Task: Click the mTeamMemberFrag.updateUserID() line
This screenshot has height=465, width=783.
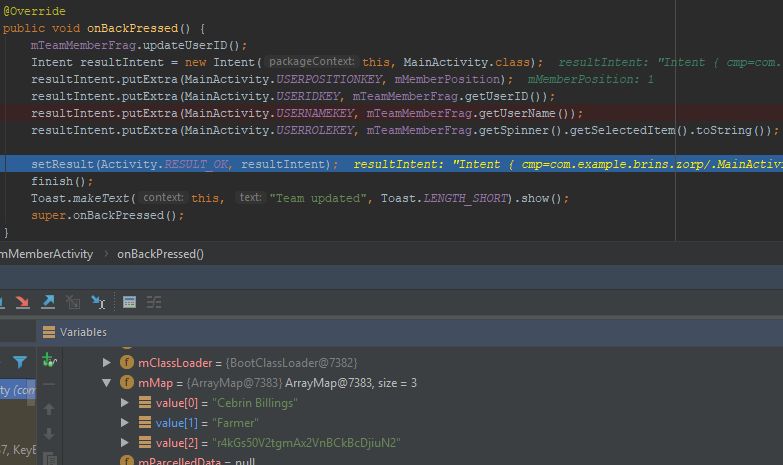Action: [x=139, y=45]
